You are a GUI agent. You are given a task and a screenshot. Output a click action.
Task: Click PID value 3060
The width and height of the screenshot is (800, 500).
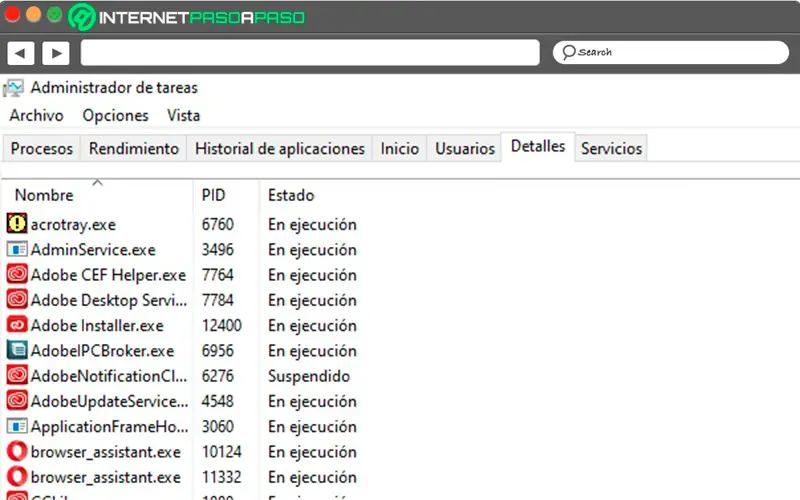pos(217,427)
